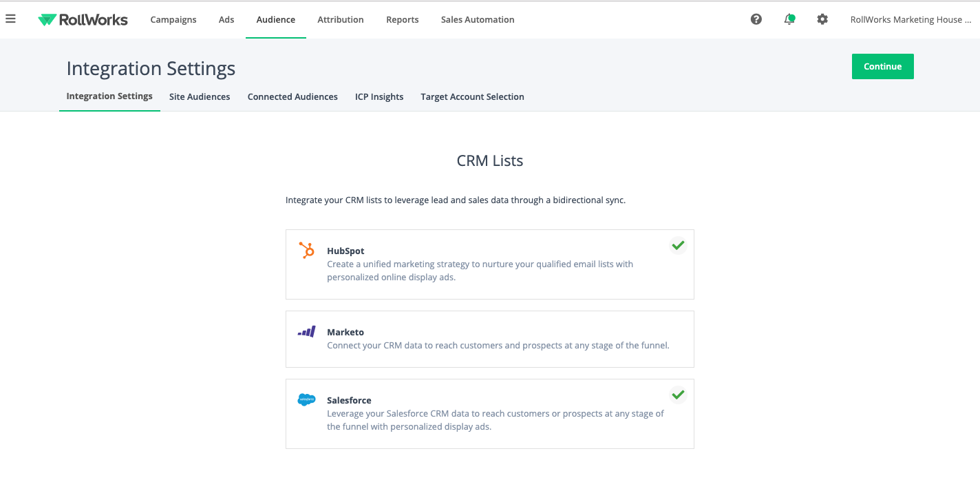Open the RollWorks Marketing House account menu
980x491 pixels.
(910, 19)
